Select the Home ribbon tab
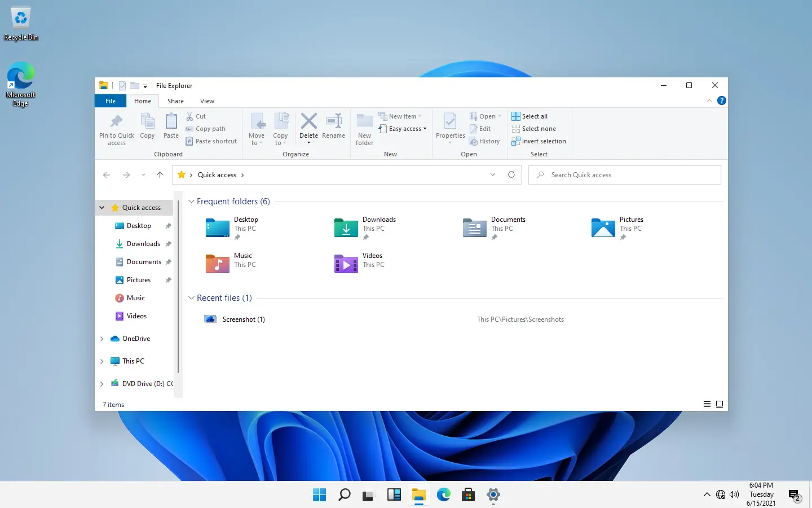The width and height of the screenshot is (812, 508). [x=143, y=101]
